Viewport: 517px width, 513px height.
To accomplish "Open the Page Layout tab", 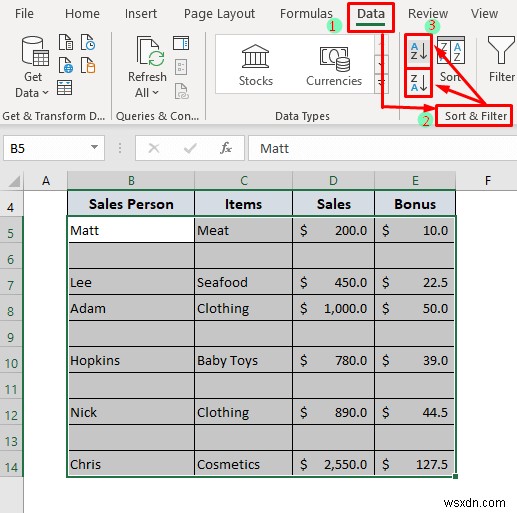I will coord(219,14).
